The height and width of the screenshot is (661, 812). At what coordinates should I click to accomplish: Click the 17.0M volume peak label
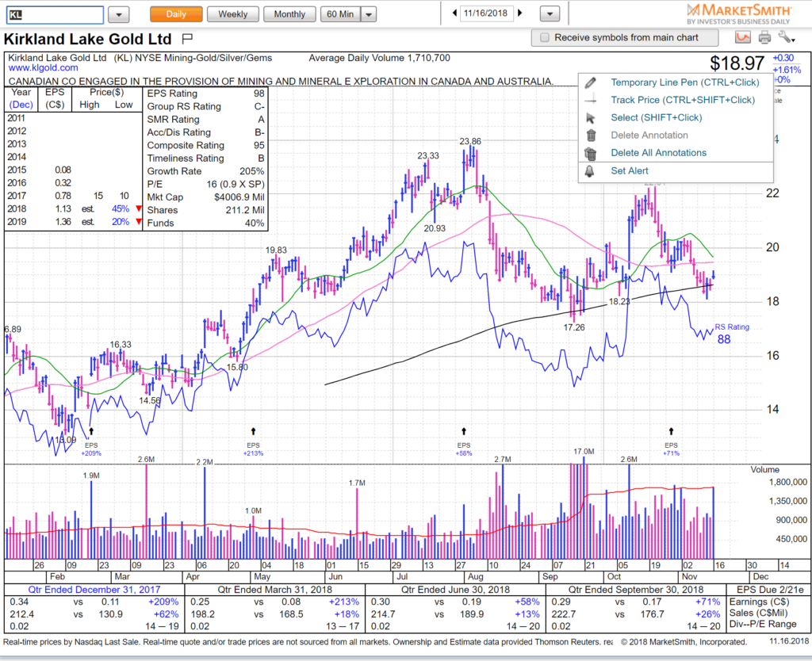(x=584, y=452)
